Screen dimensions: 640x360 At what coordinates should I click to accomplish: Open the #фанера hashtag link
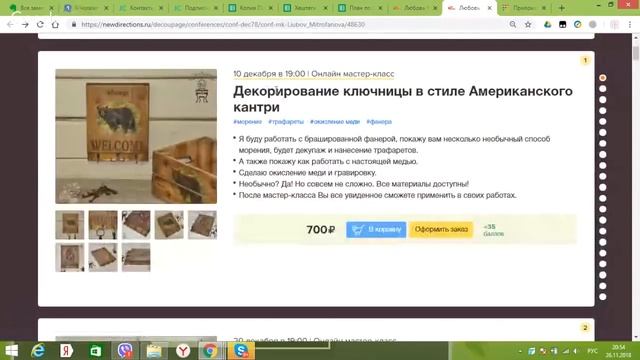[x=379, y=122]
